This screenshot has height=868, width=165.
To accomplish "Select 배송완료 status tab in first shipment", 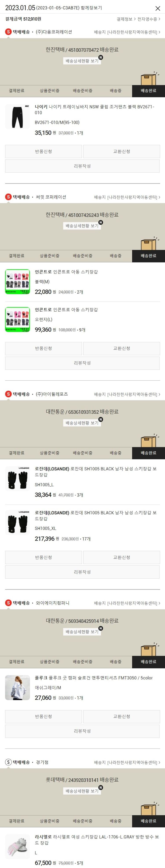I will pyautogui.click(x=148, y=91).
